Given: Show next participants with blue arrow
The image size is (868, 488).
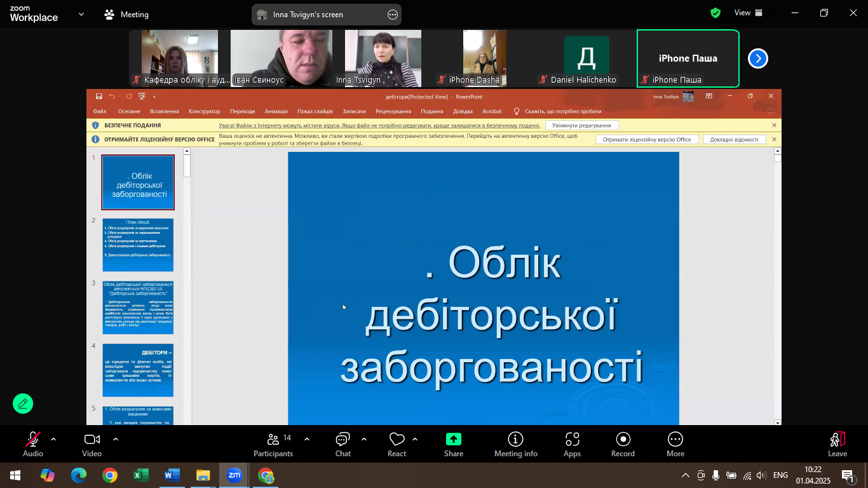Looking at the screenshot, I should click(x=757, y=58).
